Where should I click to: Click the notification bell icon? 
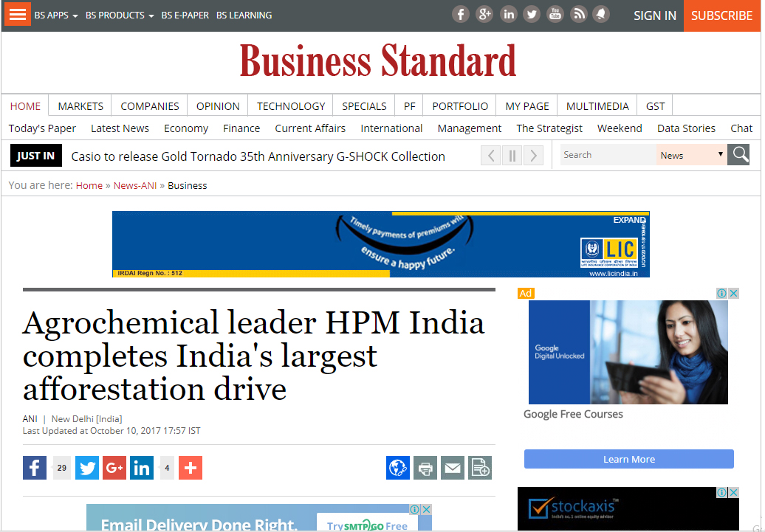pos(601,14)
